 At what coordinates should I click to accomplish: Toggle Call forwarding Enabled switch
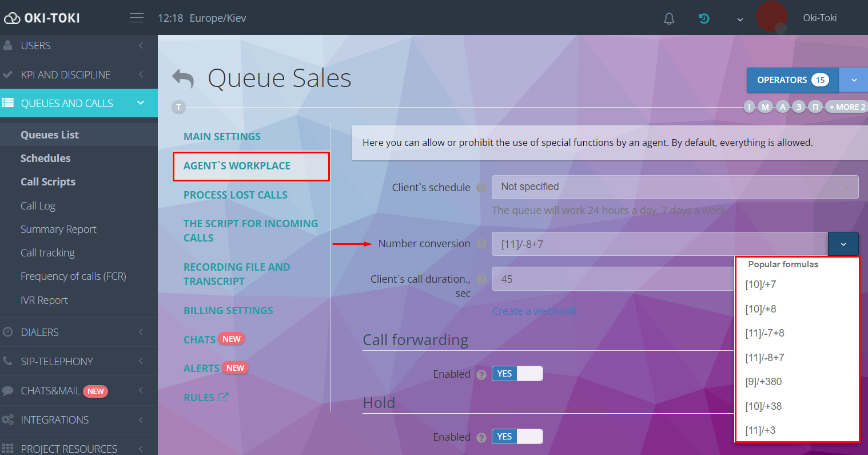point(517,374)
